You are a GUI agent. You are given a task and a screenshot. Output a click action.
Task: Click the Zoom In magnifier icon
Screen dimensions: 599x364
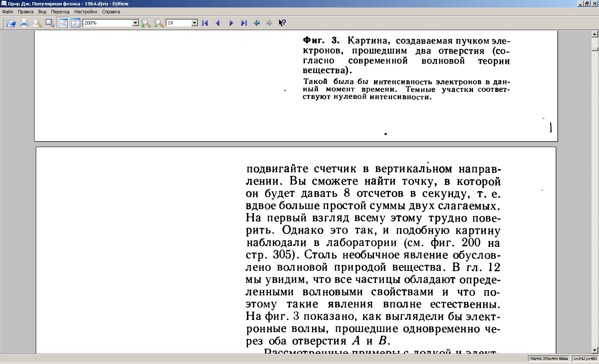click(146, 23)
